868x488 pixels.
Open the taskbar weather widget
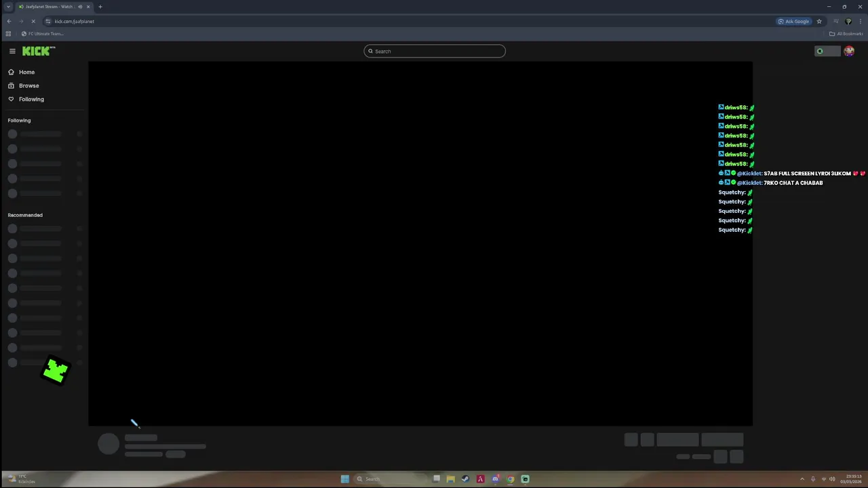20,479
